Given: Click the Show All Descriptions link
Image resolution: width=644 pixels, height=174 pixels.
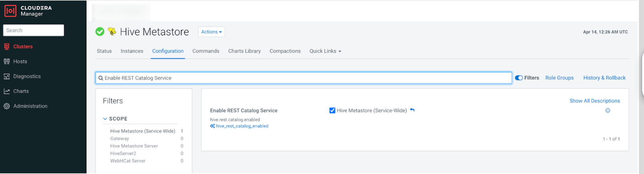Looking at the screenshot, I should click(x=594, y=101).
